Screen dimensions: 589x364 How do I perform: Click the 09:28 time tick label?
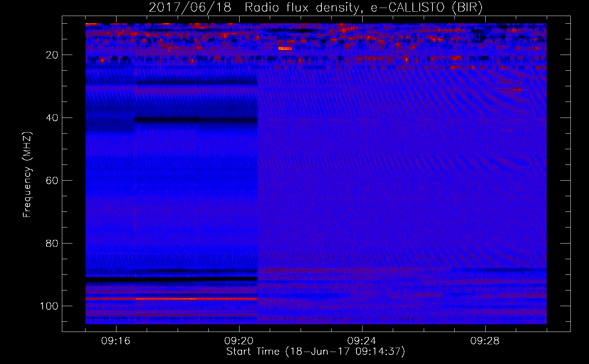pyautogui.click(x=485, y=341)
